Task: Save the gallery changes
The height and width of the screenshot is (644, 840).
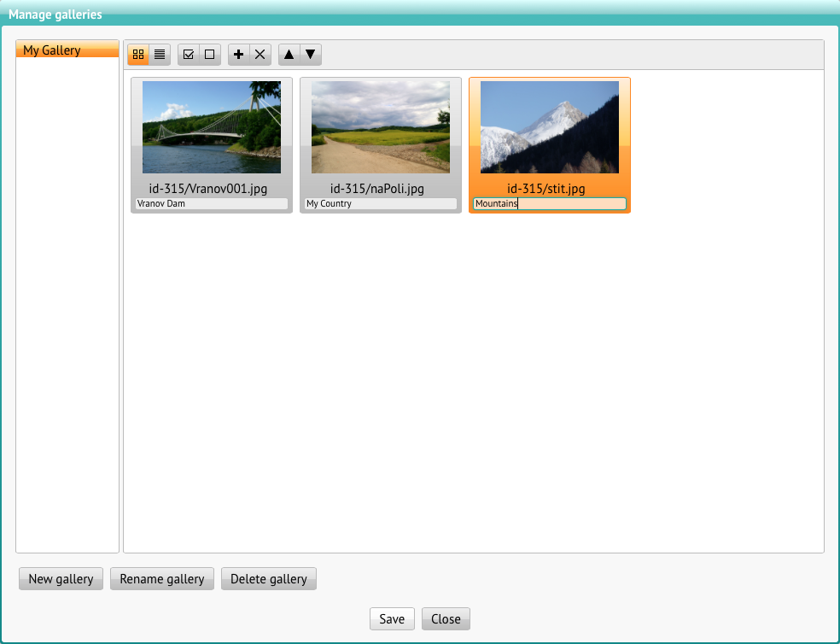Action: coord(392,618)
